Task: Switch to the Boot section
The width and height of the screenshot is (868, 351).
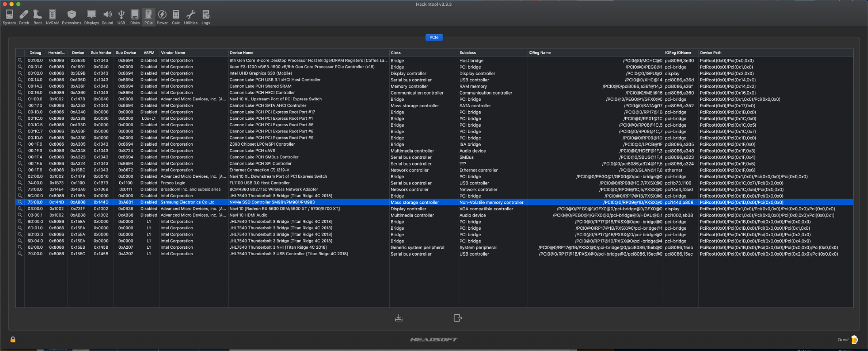Action: [38, 17]
